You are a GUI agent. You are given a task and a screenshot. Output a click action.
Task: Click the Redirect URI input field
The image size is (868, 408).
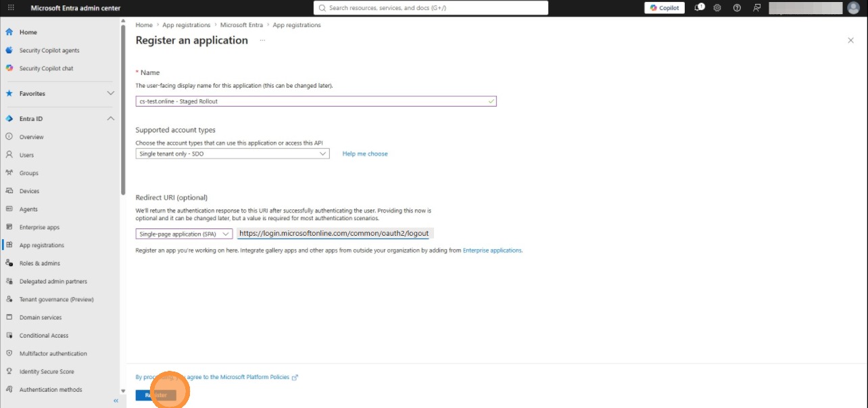334,233
